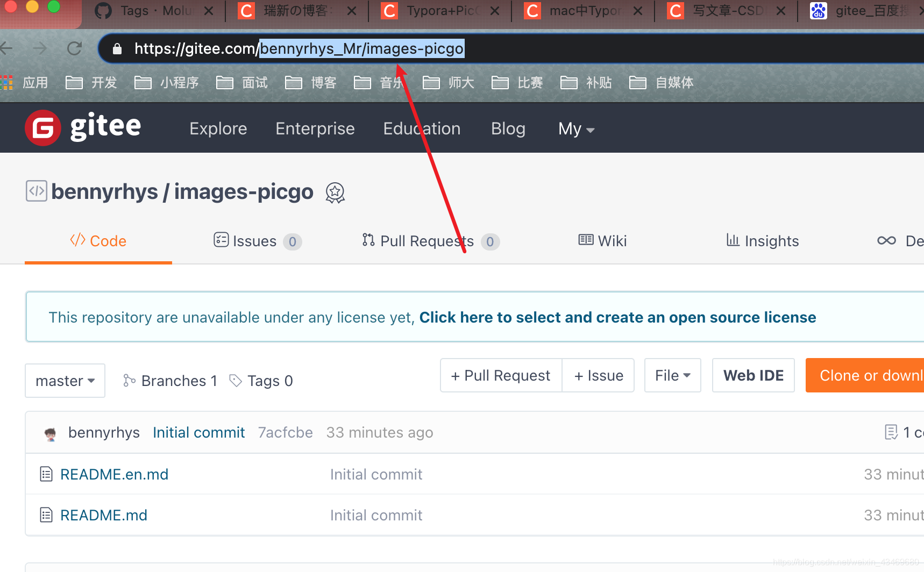This screenshot has width=924, height=572.
Task: Open the 博客 bookmark folder
Action: pyautogui.click(x=311, y=82)
